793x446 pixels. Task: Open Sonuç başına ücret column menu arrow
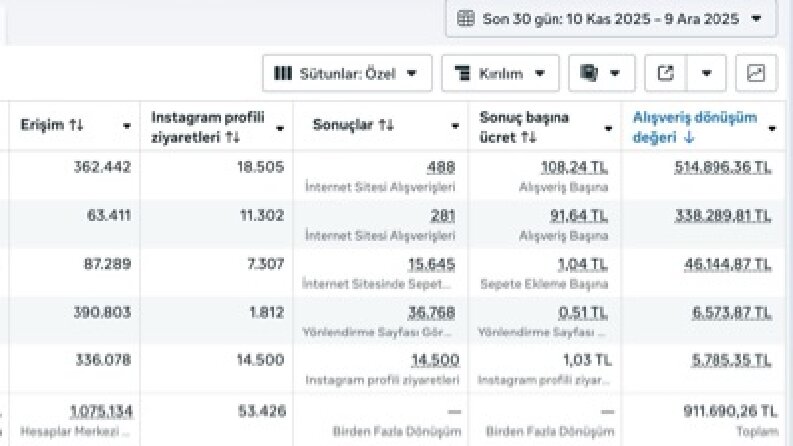(608, 128)
